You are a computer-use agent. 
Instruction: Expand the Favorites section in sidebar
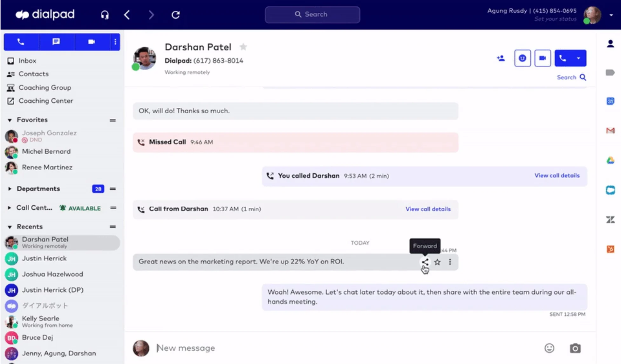coord(10,120)
